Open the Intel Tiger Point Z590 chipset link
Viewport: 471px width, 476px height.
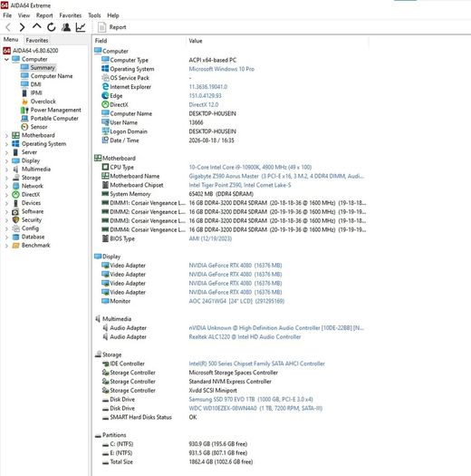pos(240,185)
